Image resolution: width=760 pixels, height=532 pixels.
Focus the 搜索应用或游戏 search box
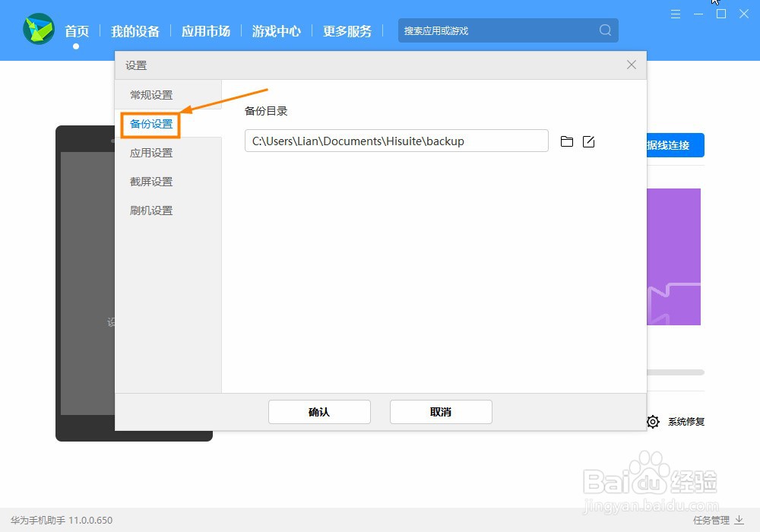(x=508, y=30)
